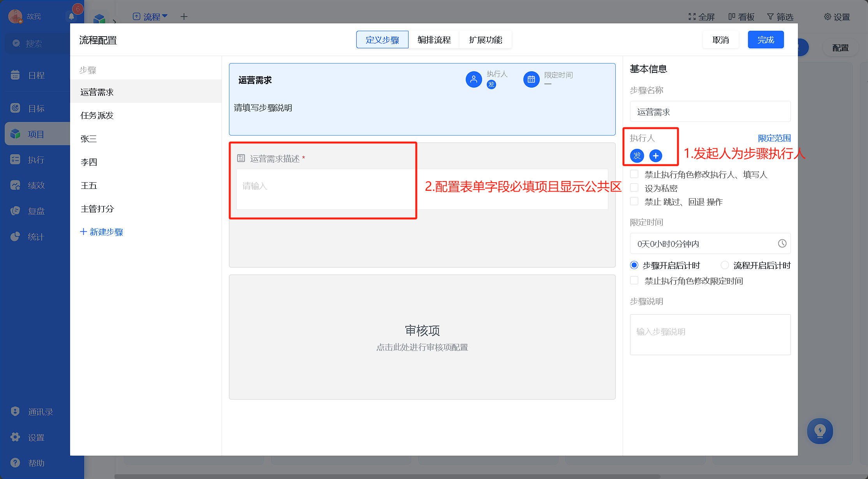
Task: Check 禁止 跳过、回退 操作 checkbox
Action: click(x=634, y=201)
